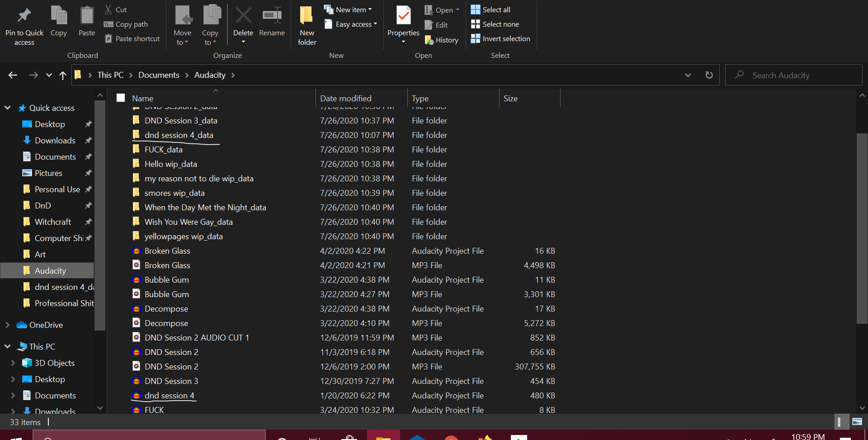Select the Broken Glass MP3 File
Image resolution: width=868 pixels, height=440 pixels.
[x=344, y=265]
